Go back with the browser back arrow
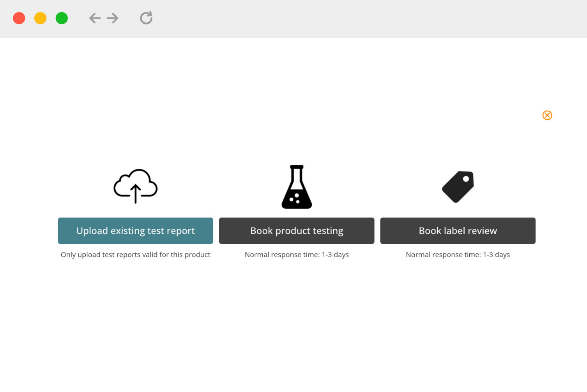 95,18
